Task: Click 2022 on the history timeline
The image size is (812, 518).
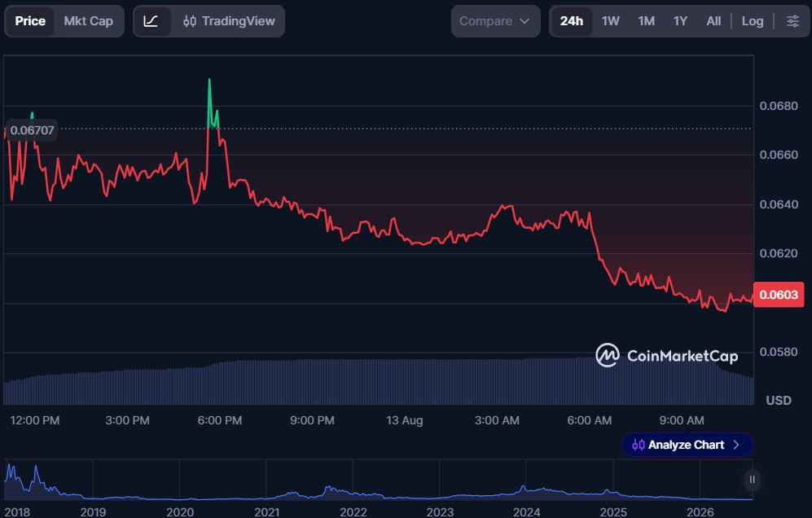Action: tap(353, 512)
